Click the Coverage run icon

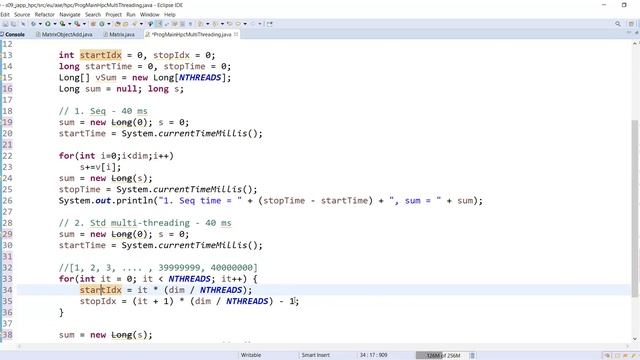click(62, 24)
